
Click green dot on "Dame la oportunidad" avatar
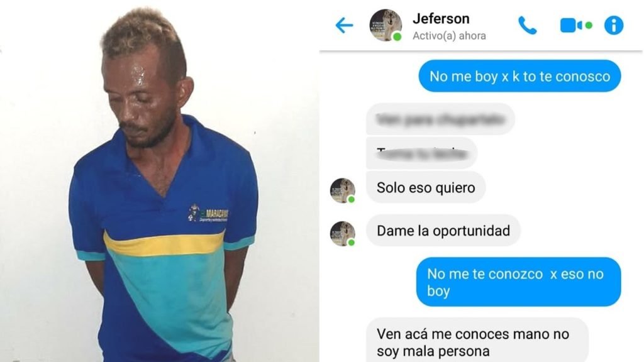351,243
